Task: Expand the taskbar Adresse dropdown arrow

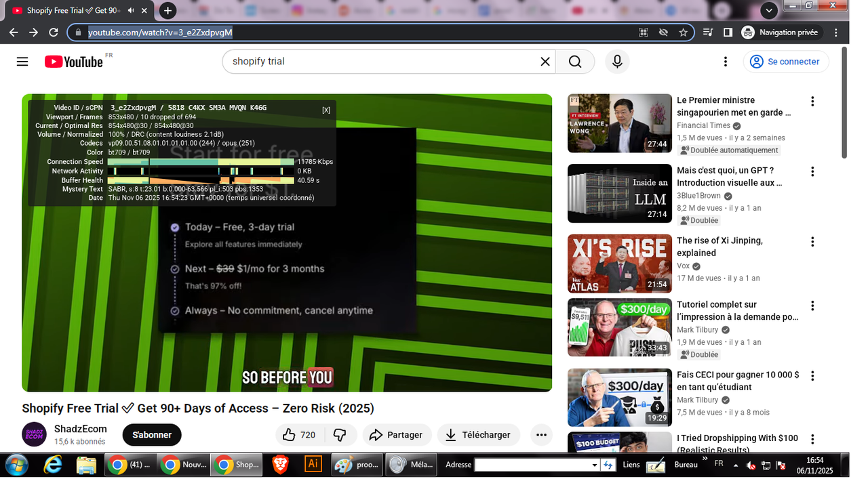Action: click(595, 465)
